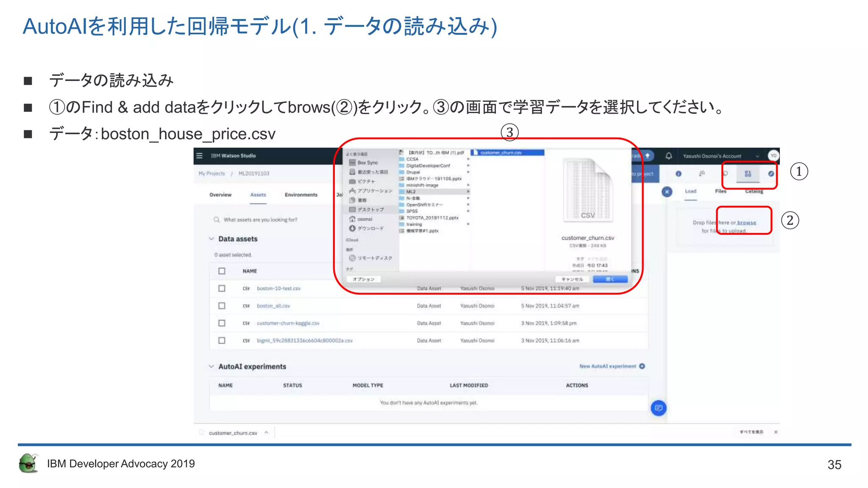
Task: Select the Catalog tab in data panel
Action: pos(754,191)
